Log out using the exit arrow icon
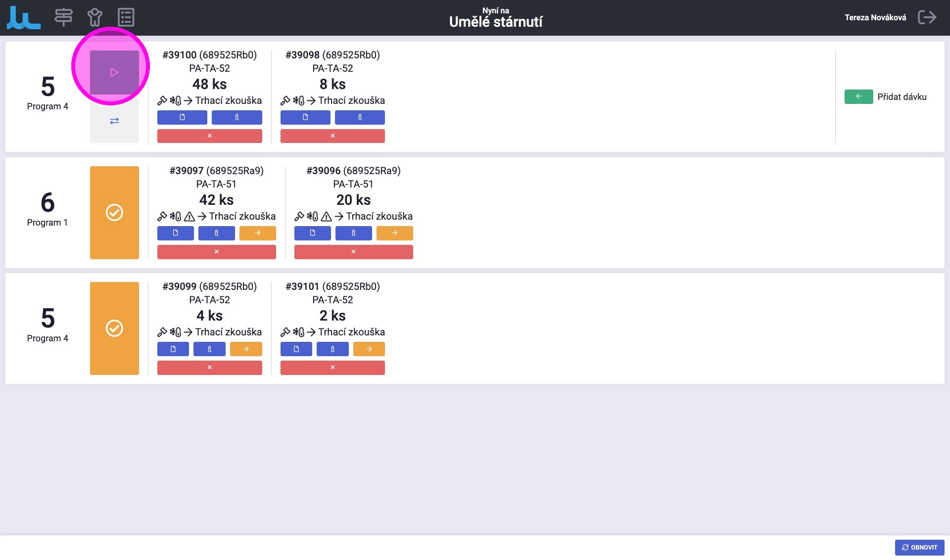 pyautogui.click(x=927, y=17)
